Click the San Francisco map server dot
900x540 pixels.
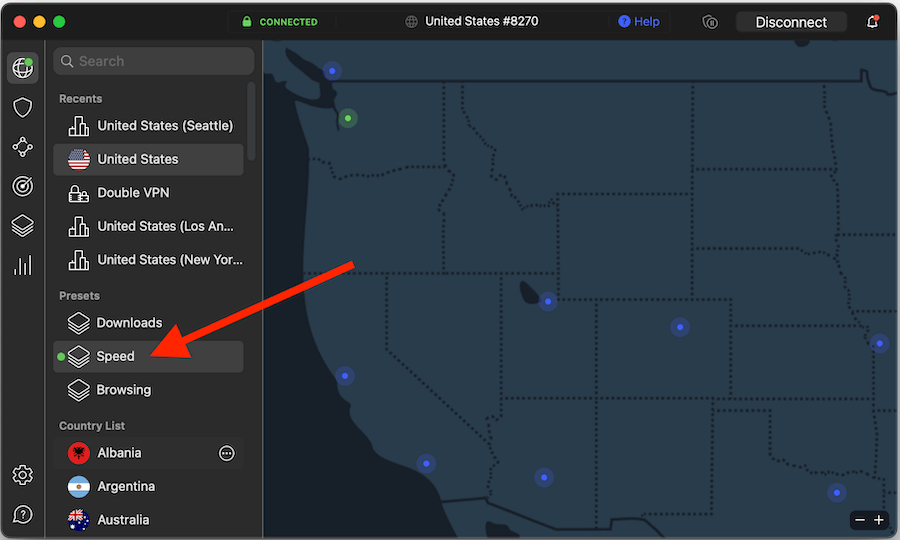pos(345,376)
